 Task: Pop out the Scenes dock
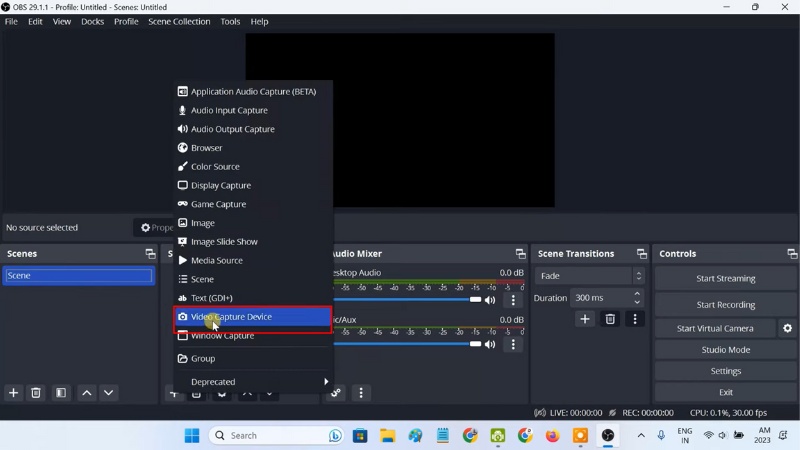[x=150, y=254]
